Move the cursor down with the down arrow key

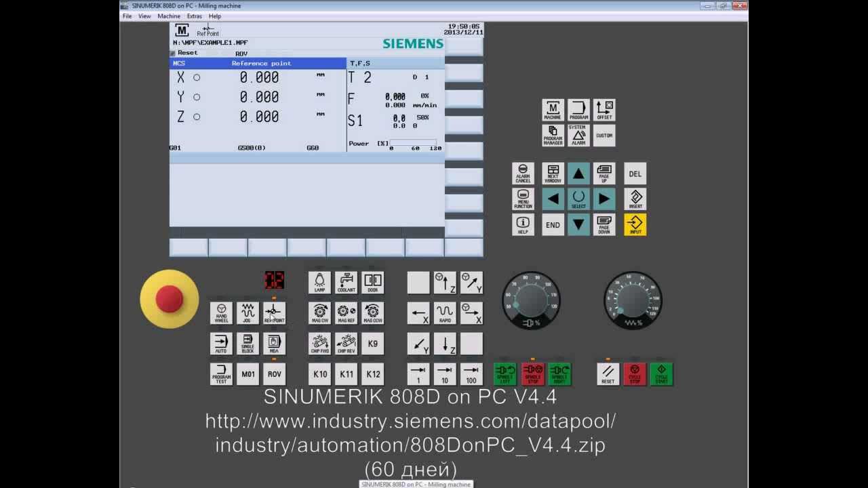(578, 225)
